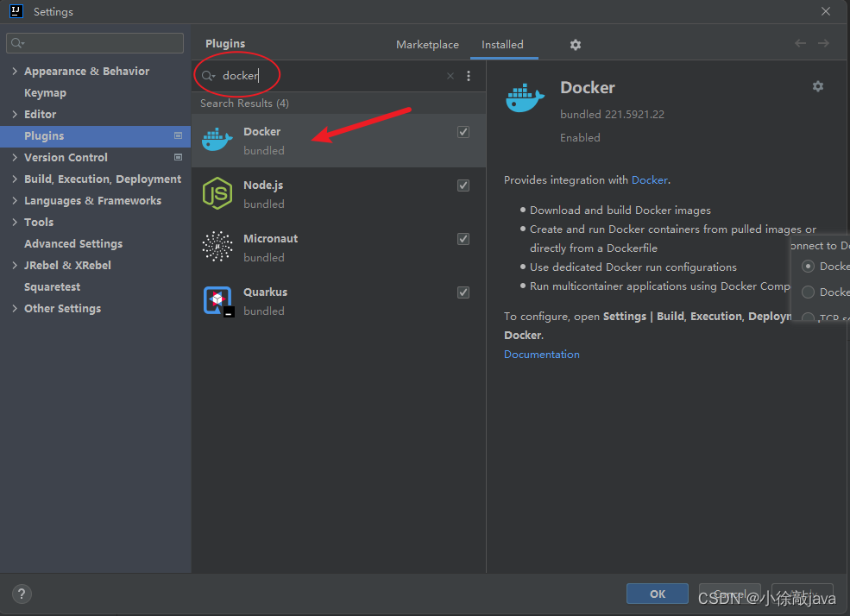
Task: Click the Docker whale icon in results list
Action: pos(217,141)
